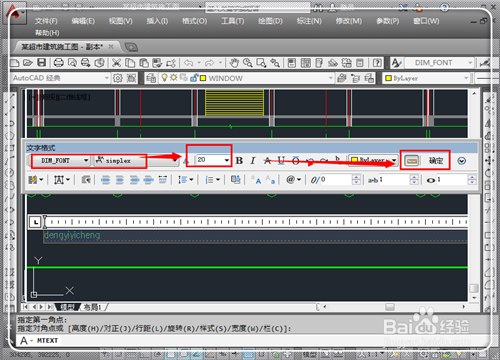500x360 pixels.
Task: Open the DIM_FONT text style dropdown
Action: point(86,160)
